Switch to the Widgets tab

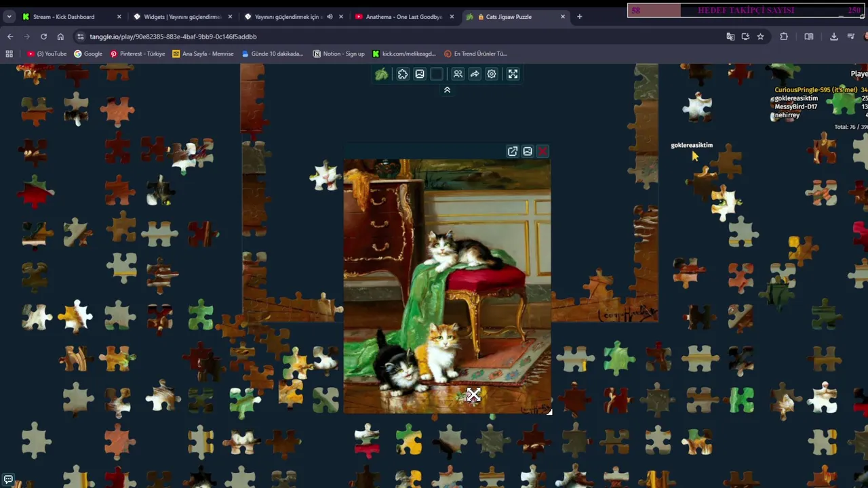coord(182,16)
